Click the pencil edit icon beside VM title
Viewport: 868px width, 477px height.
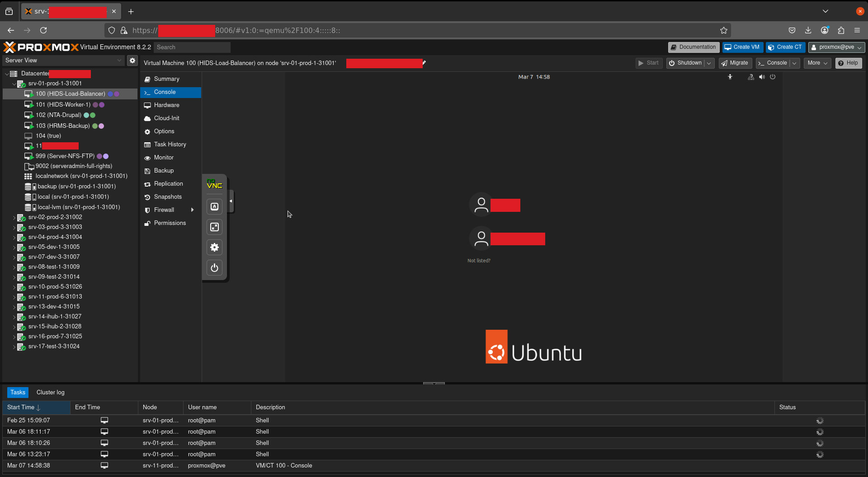424,63
